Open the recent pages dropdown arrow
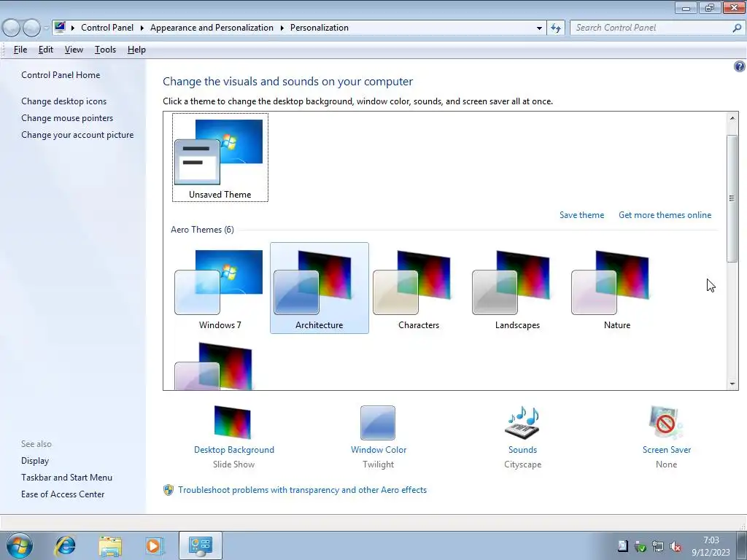The height and width of the screenshot is (560, 747). click(x=46, y=28)
